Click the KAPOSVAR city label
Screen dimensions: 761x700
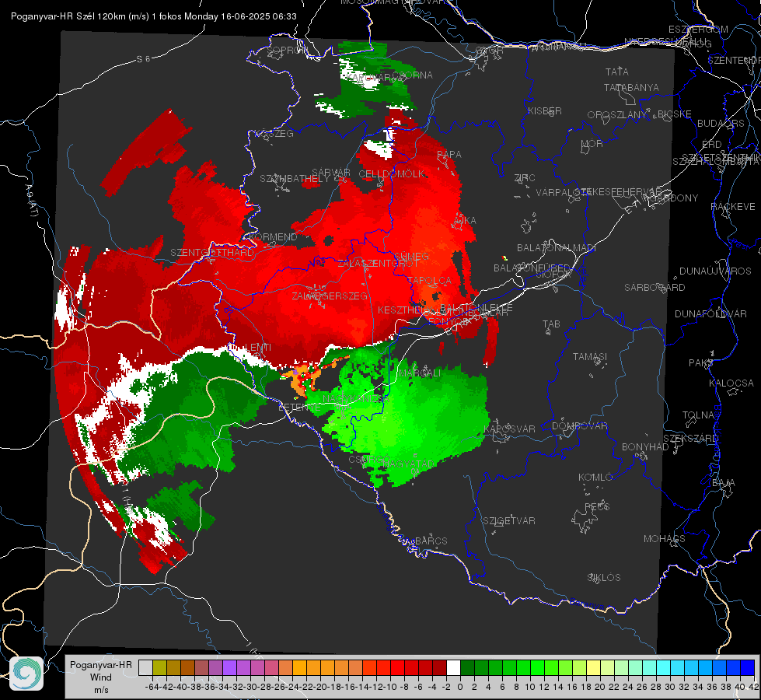(x=510, y=429)
